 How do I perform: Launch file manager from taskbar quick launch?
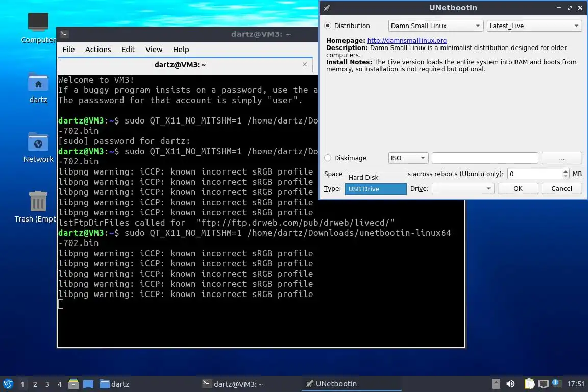click(x=73, y=384)
